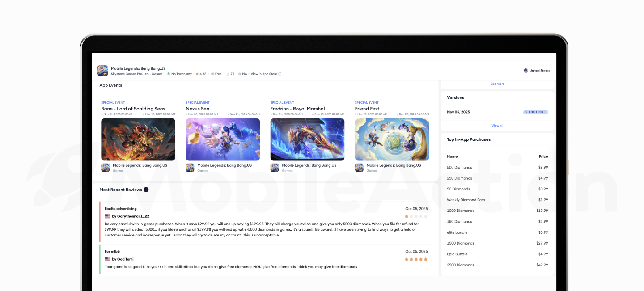Click the orange star rating icon near 4.32
The width and height of the screenshot is (644, 291).
pos(197,74)
